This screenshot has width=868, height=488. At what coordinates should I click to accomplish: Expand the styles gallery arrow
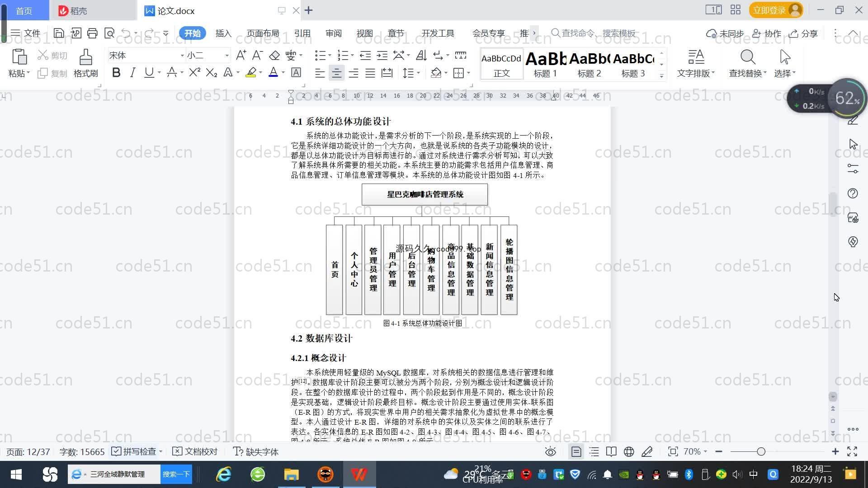[x=661, y=75]
